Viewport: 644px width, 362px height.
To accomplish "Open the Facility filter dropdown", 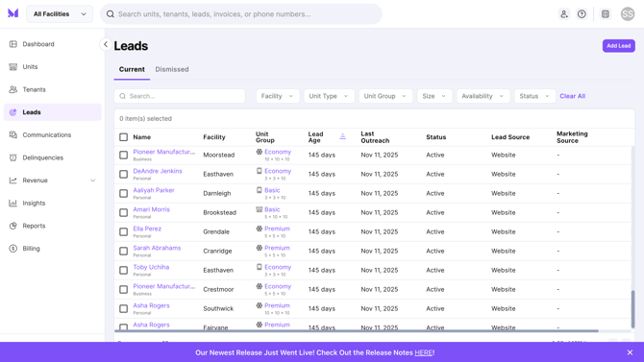I will tap(277, 96).
